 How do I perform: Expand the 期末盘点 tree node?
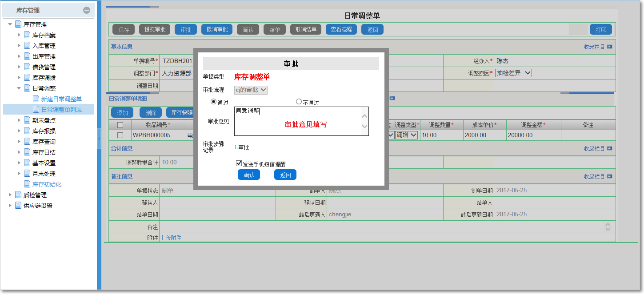click(x=19, y=120)
